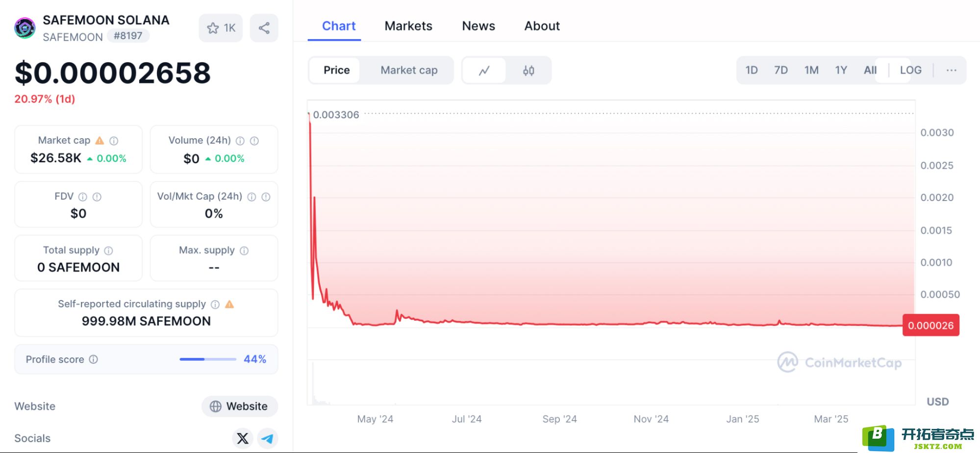The height and width of the screenshot is (453, 980).
Task: Open the chart more options ellipsis
Action: (x=951, y=70)
